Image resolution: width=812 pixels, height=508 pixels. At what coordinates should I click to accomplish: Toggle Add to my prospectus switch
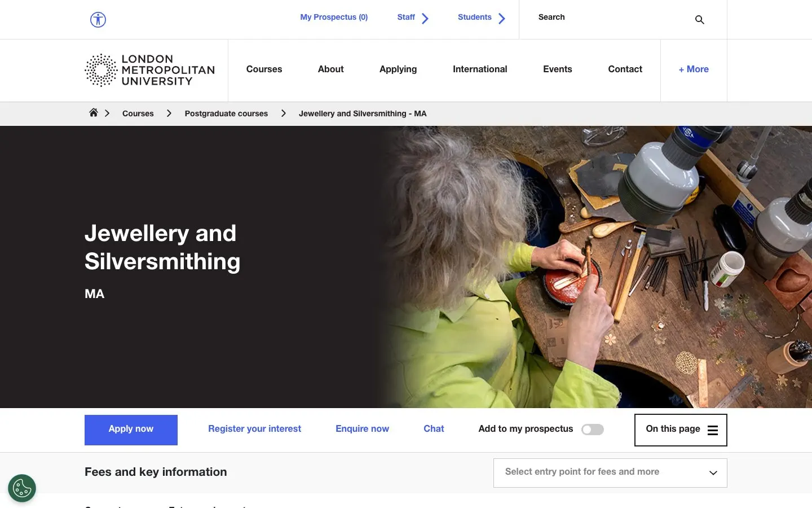click(x=593, y=430)
